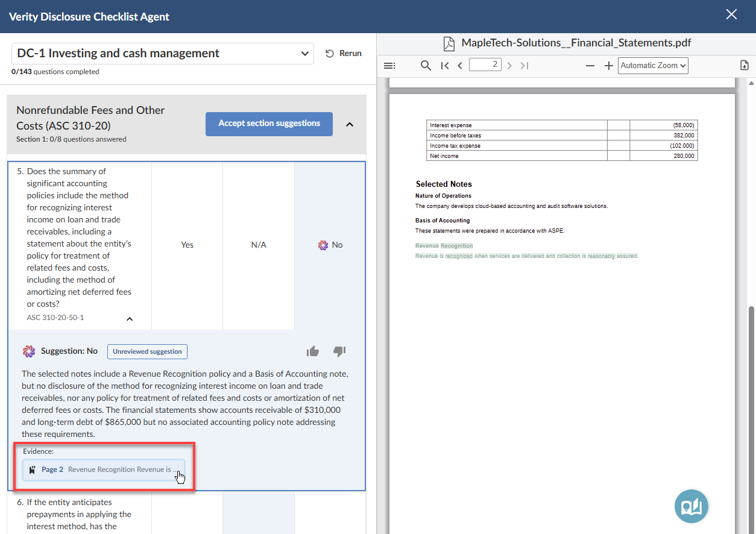Click the thumbs down icon on suggestion
Screen dimensions: 756x534
point(339,351)
